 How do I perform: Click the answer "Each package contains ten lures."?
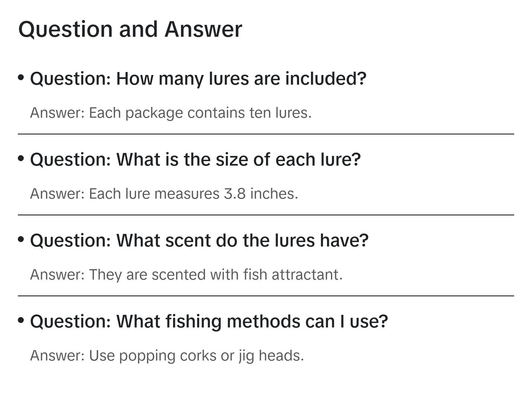click(x=171, y=113)
